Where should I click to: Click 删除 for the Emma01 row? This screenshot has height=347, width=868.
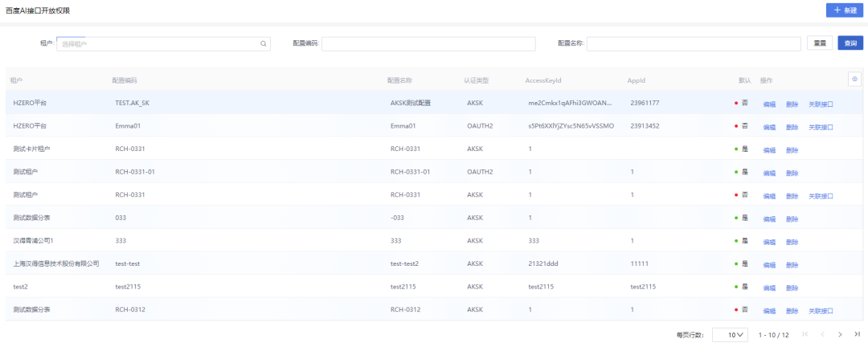pos(792,127)
